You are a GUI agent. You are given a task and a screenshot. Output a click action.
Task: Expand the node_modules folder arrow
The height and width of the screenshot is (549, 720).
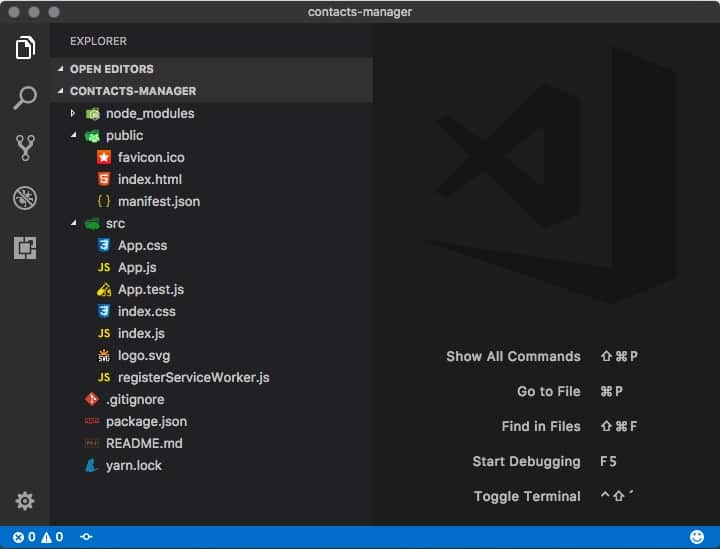tap(73, 113)
